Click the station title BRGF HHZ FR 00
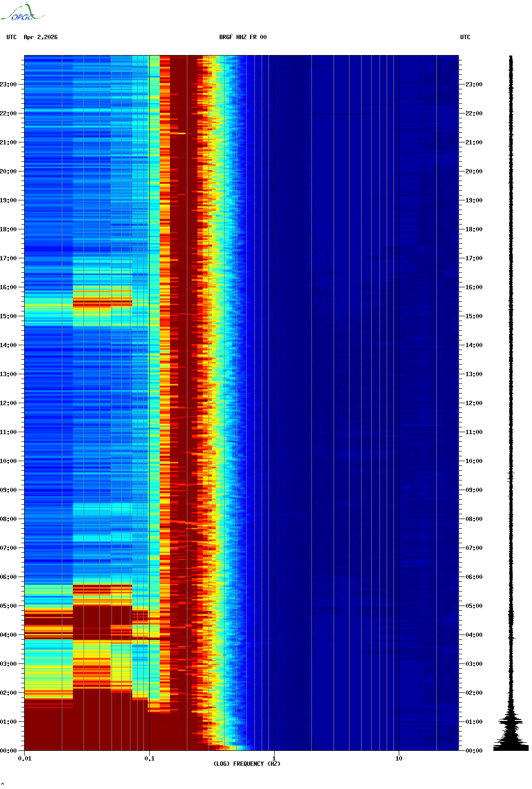This screenshot has width=532, height=789. click(242, 37)
